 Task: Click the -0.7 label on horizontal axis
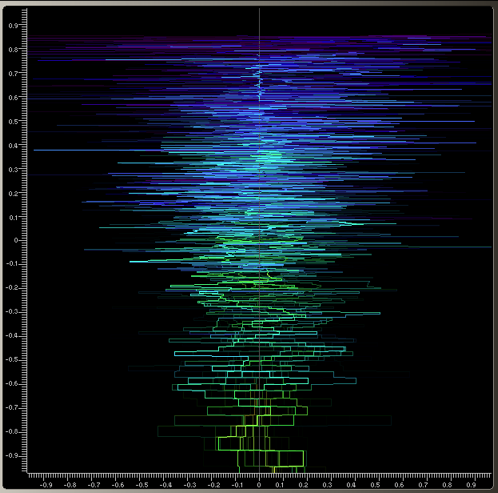pos(94,485)
